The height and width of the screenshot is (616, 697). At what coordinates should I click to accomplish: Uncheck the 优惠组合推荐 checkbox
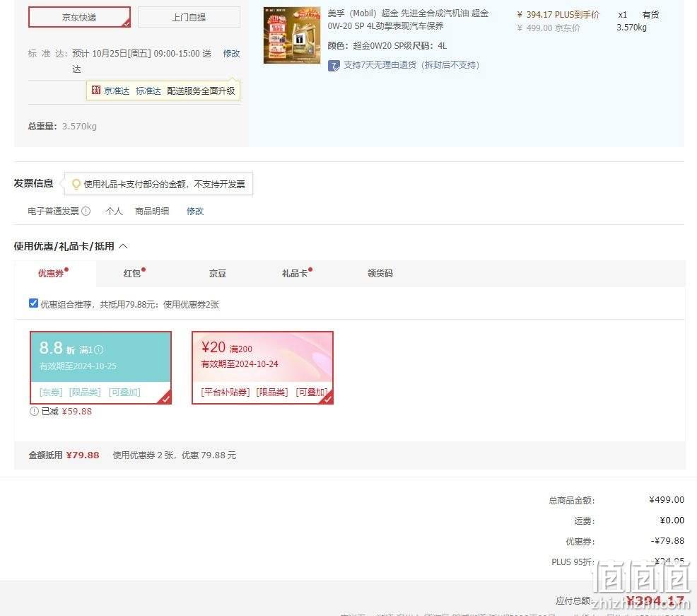tap(33, 303)
